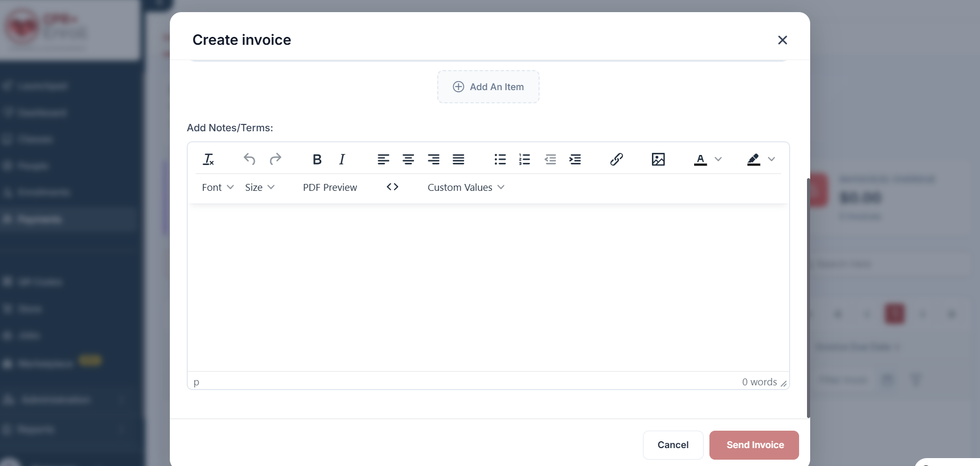This screenshot has width=980, height=466.
Task: Insert an image into notes
Action: 658,159
